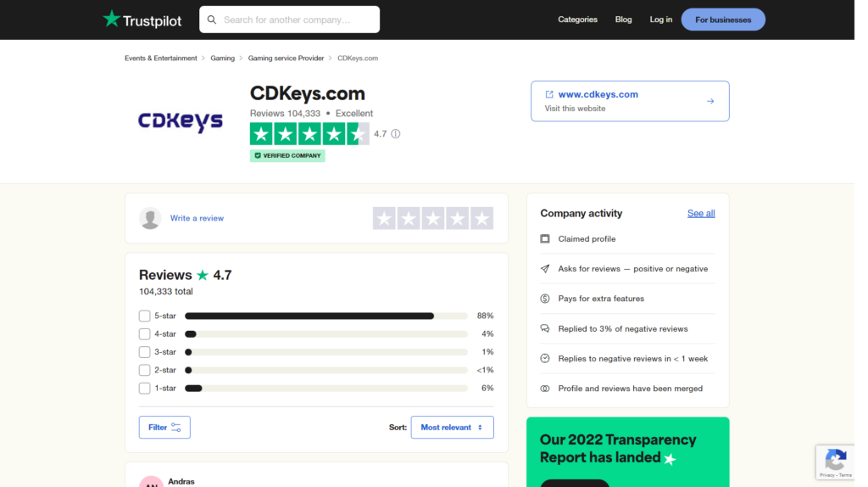The height and width of the screenshot is (487, 868).
Task: Click the reCAPTCHA badge icon
Action: [x=835, y=459]
